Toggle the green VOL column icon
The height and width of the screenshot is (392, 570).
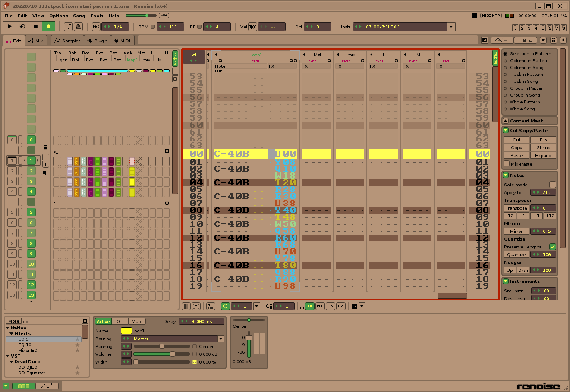[309, 306]
